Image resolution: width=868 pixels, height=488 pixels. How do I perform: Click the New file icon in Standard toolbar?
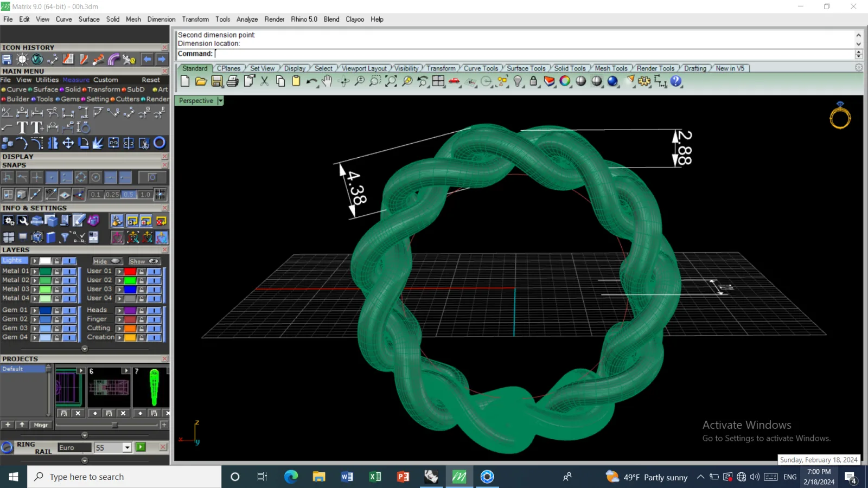(x=185, y=81)
